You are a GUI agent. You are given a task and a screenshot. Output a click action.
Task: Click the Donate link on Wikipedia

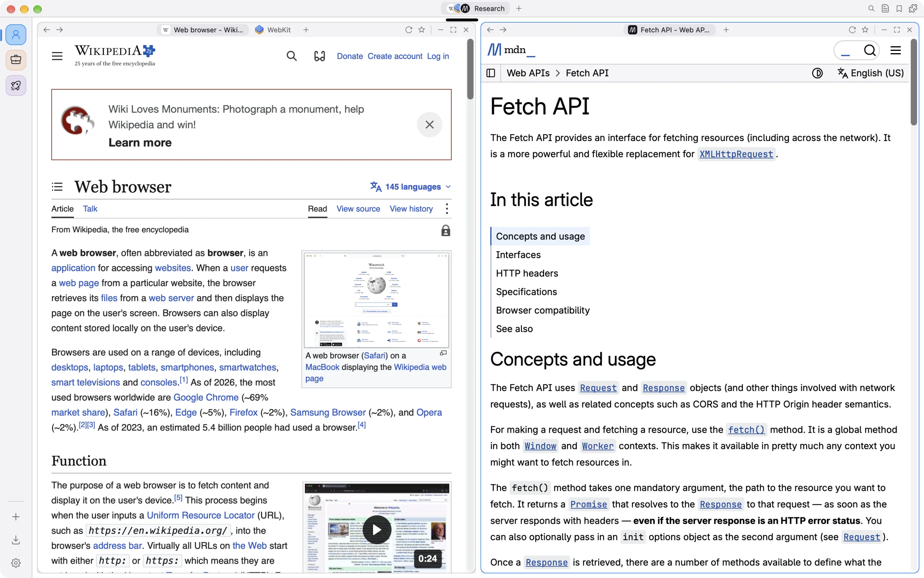coord(350,56)
